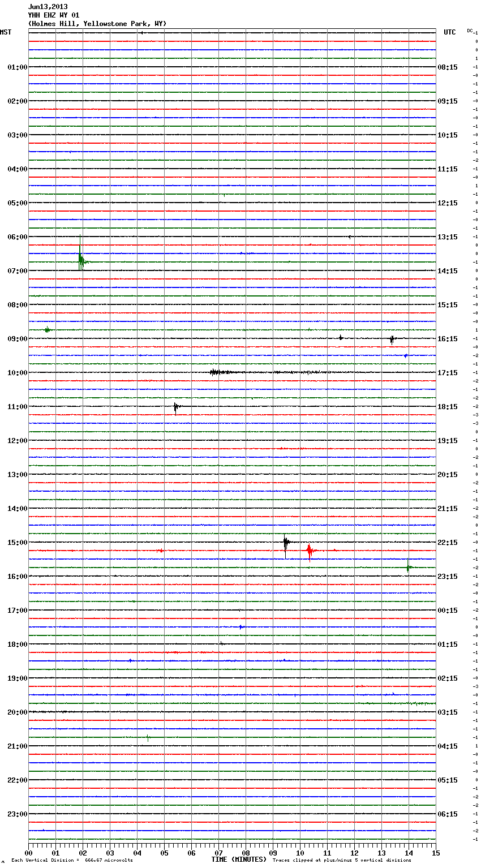Click the blue blip below the 17:00 trace
This screenshot has width=481, height=868.
click(x=241, y=627)
